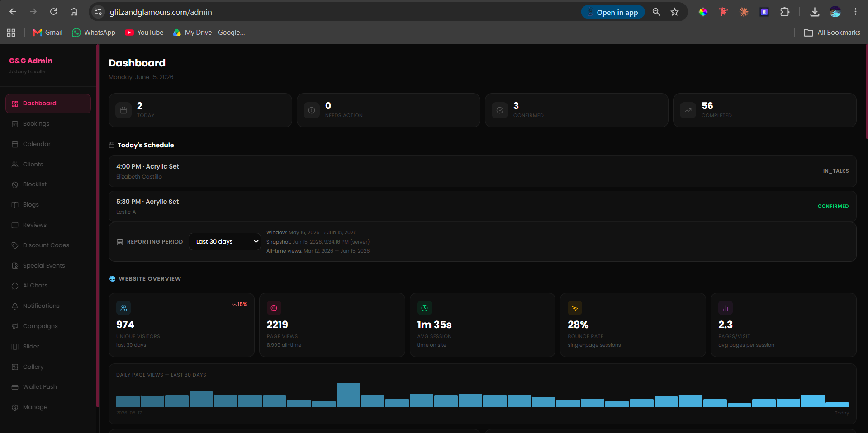The width and height of the screenshot is (868, 433).
Task: Click the Page Views globe icon
Action: tap(274, 308)
